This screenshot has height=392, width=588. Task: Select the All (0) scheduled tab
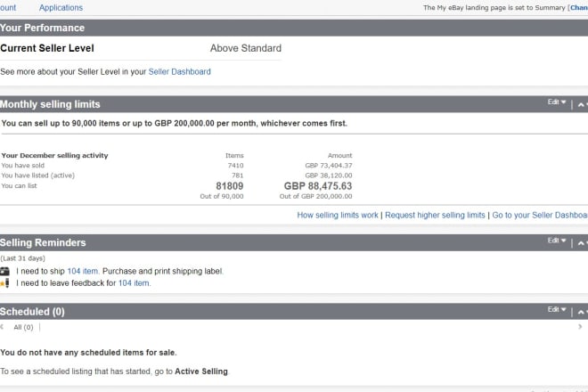[x=23, y=327]
